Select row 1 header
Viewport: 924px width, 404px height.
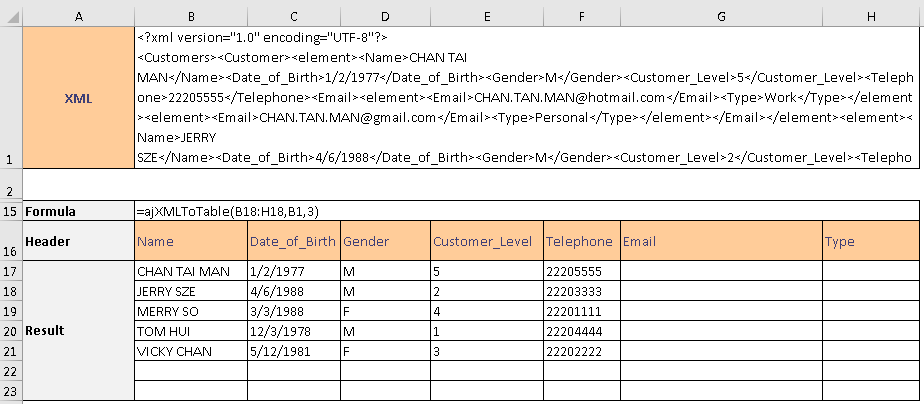click(x=11, y=97)
